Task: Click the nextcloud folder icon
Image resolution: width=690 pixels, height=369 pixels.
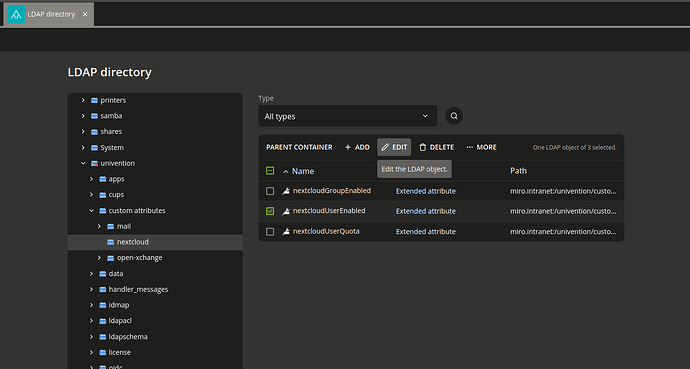Action: (x=110, y=242)
